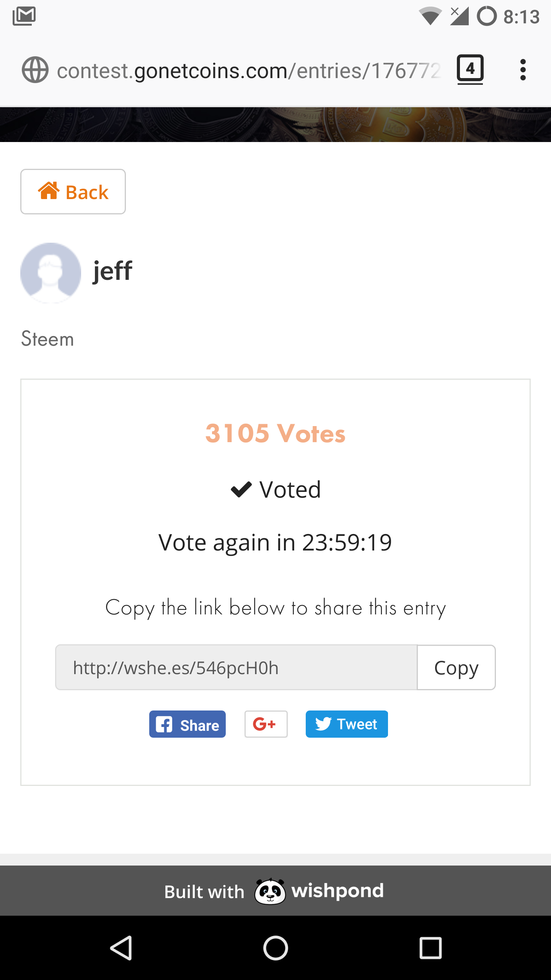551x980 pixels.
Task: Tap the Android back navigation triangle
Action: click(x=121, y=948)
